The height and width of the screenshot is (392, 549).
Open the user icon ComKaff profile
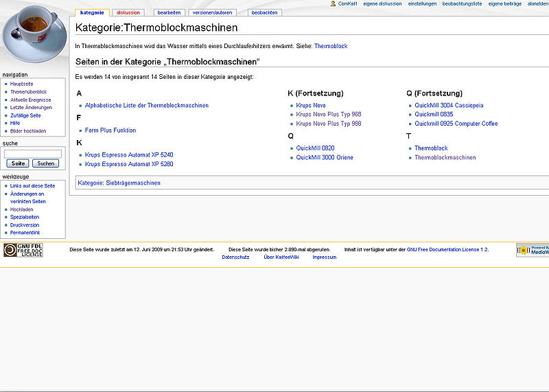[348, 3]
